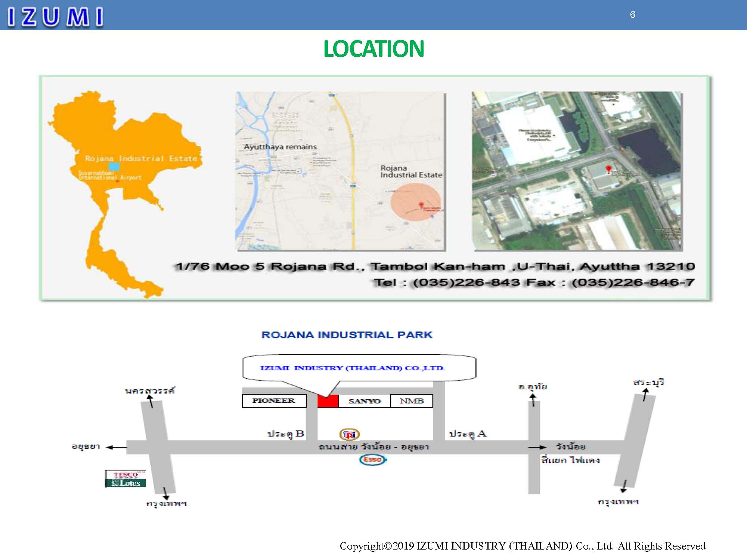The width and height of the screenshot is (747, 560).
Task: Click the 'อ.อุทัย' direction label
Action: click(x=533, y=387)
